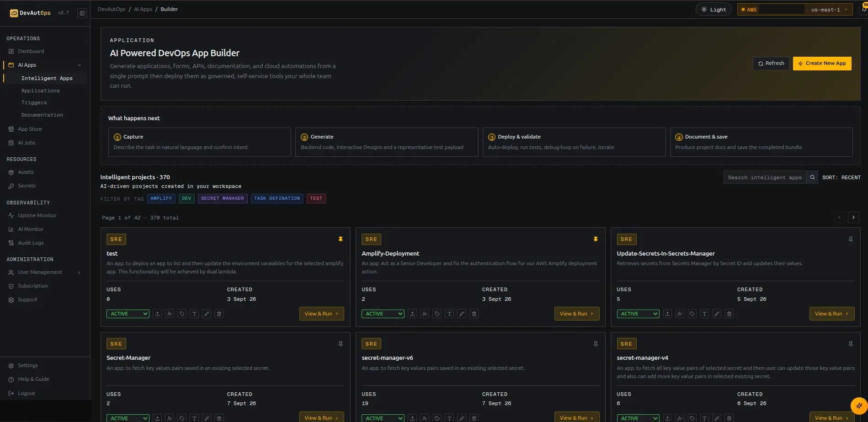Go to previous page of projects
Viewport: 868px width, 422px height.
[x=839, y=217]
